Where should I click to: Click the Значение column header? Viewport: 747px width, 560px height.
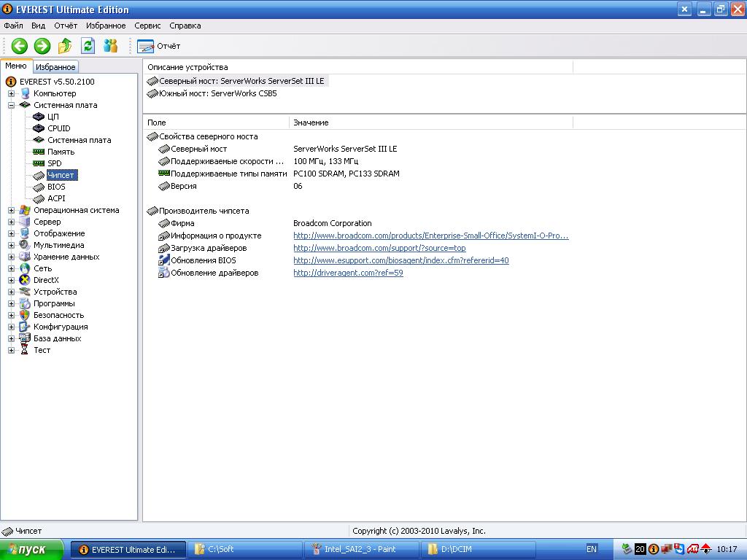(x=430, y=122)
